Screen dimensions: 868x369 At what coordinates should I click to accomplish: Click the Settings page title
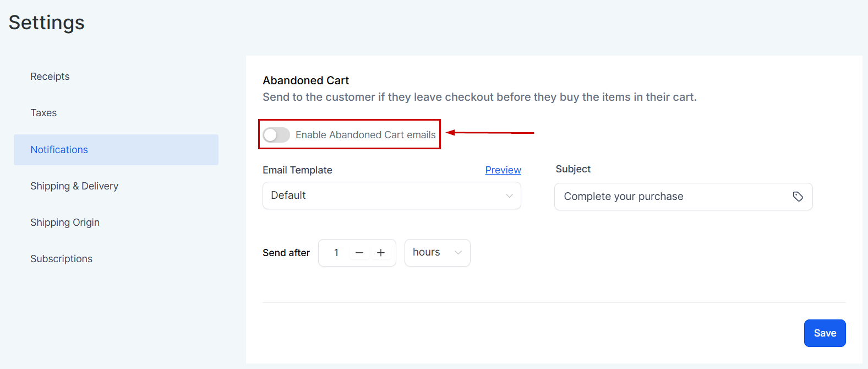[47, 23]
